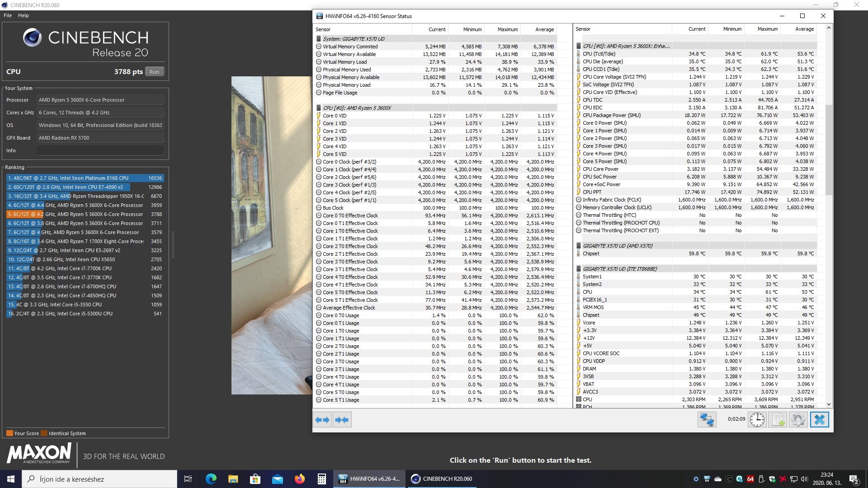Expand HWiNFO sensor columns with the outward arrows
The height and width of the screenshot is (488, 868).
(x=322, y=420)
